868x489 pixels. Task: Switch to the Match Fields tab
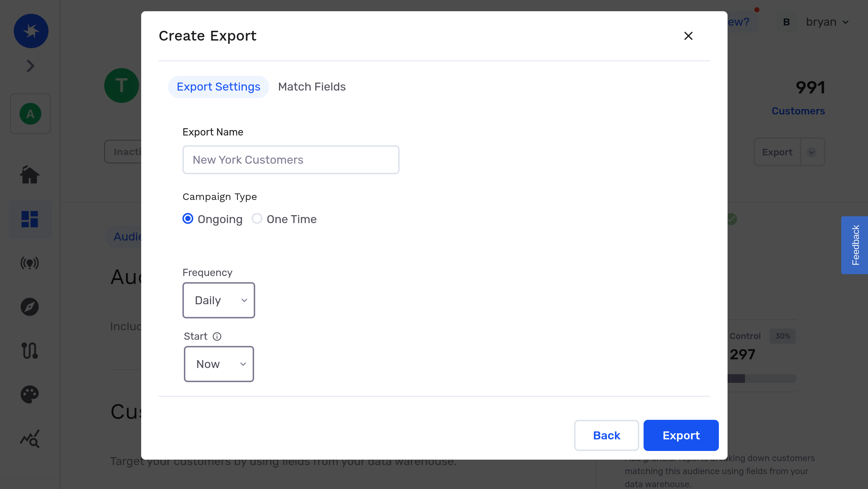pyautogui.click(x=312, y=87)
